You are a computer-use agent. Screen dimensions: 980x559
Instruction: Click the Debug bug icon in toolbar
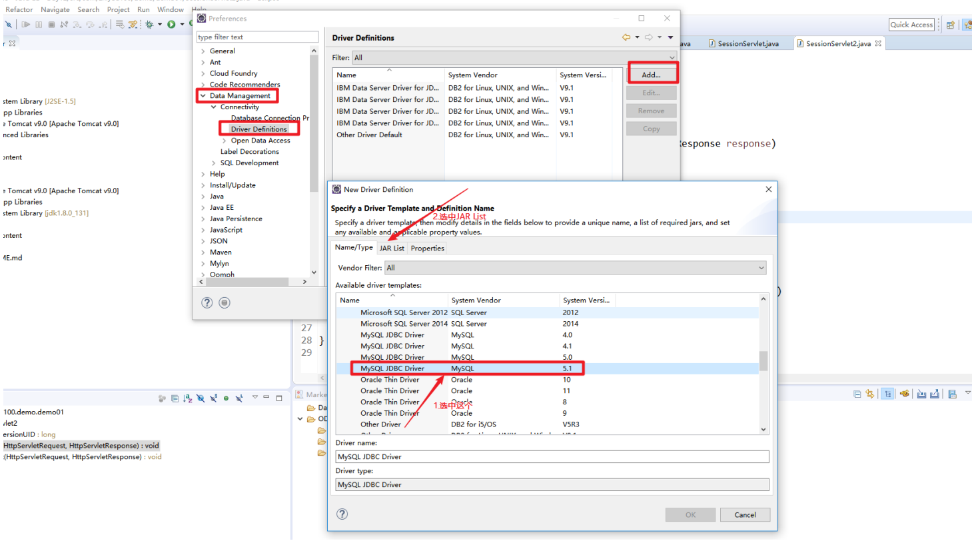point(149,25)
